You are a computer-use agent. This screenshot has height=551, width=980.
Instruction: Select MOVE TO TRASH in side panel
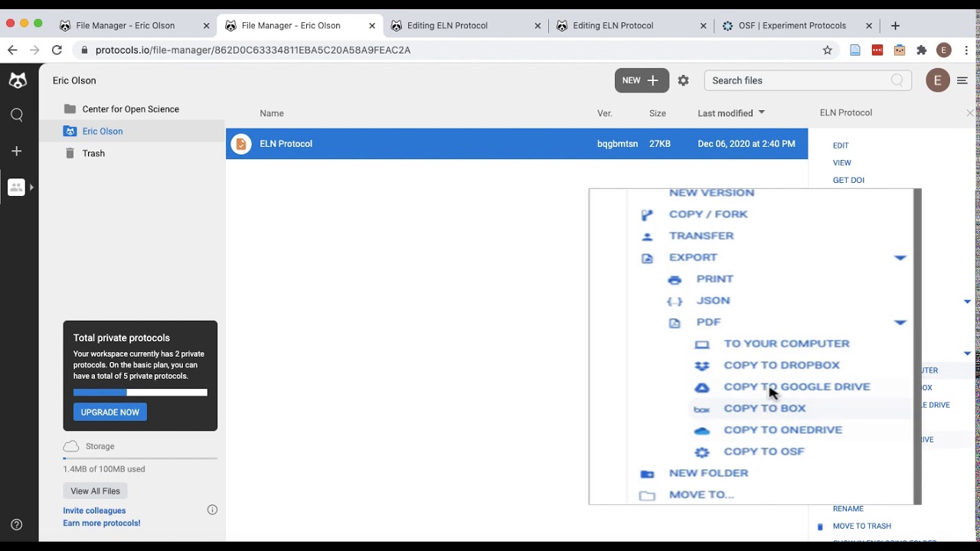pos(862,527)
